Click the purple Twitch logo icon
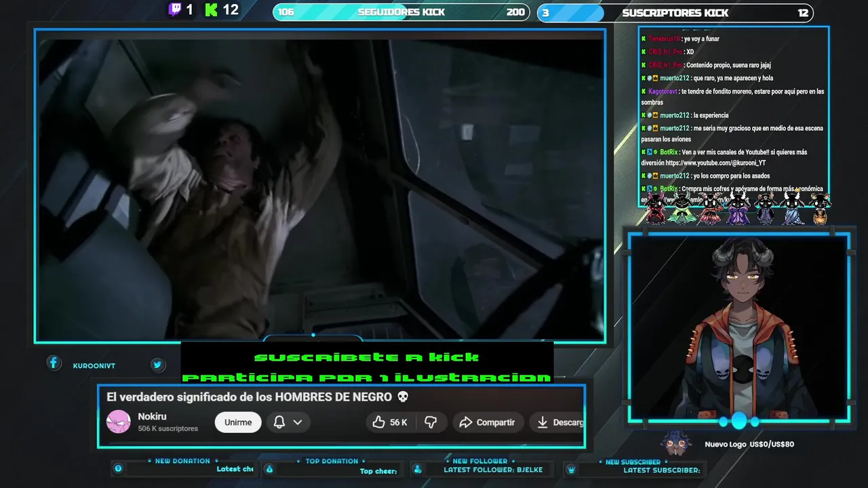The height and width of the screenshot is (488, 868). click(175, 10)
